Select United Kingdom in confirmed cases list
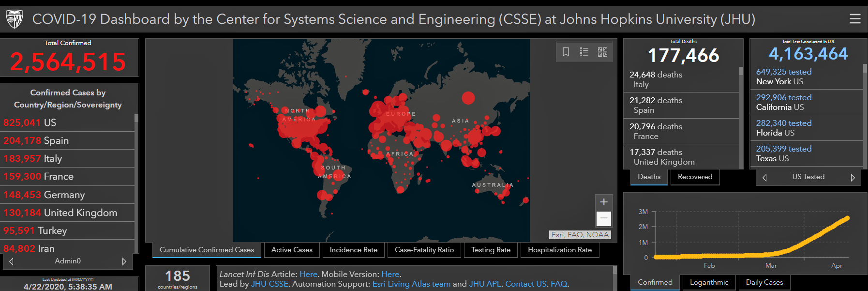868x291 pixels. 67,213
